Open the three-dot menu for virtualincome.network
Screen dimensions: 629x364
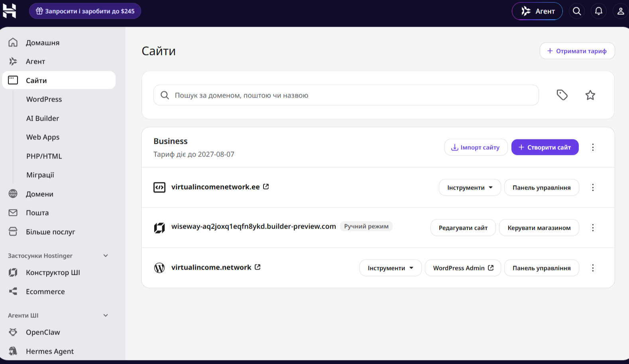(593, 268)
